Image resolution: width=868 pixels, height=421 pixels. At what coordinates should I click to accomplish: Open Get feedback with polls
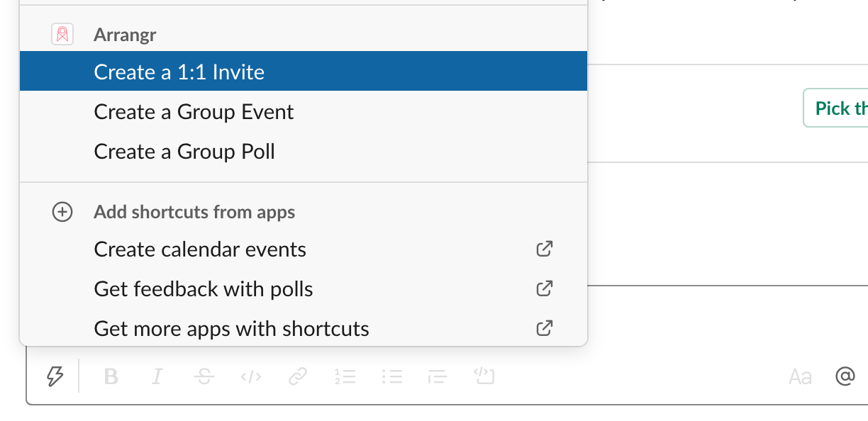point(204,289)
